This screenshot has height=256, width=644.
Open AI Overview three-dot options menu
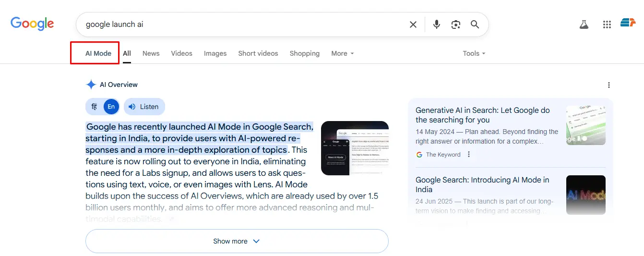609,85
